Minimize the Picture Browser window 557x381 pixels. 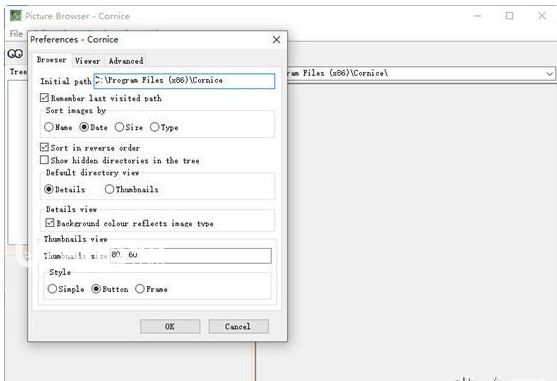tap(478, 16)
